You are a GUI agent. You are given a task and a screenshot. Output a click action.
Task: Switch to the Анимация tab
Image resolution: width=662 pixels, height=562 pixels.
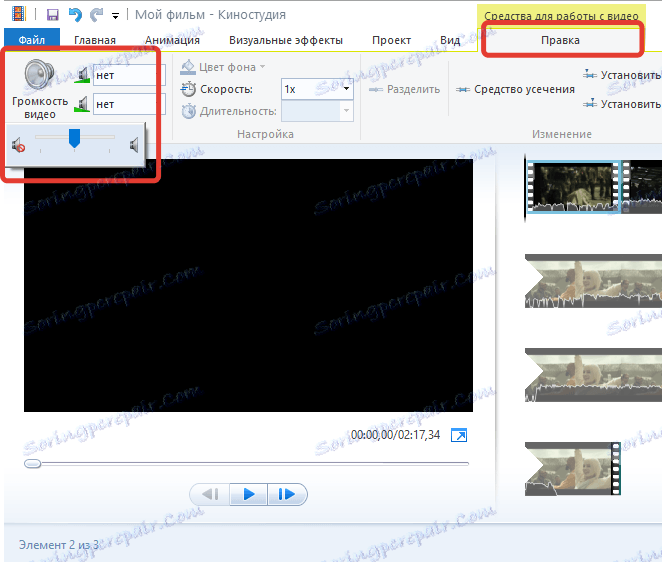(172, 40)
